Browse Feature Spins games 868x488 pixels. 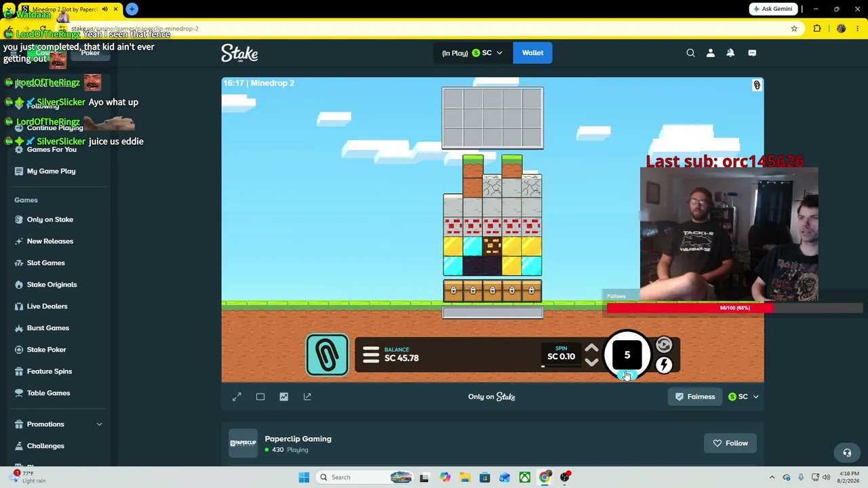click(x=49, y=371)
